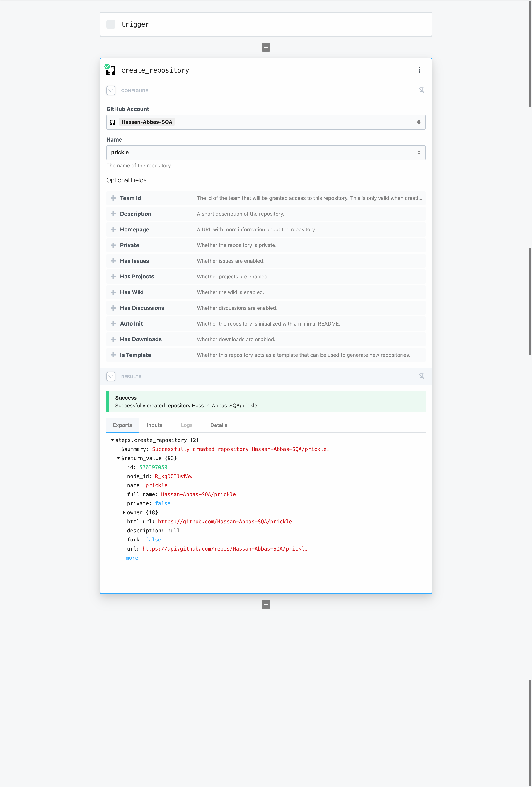This screenshot has width=532, height=787.
Task: Click -more- to reveal additional export fields
Action: pyautogui.click(x=132, y=558)
